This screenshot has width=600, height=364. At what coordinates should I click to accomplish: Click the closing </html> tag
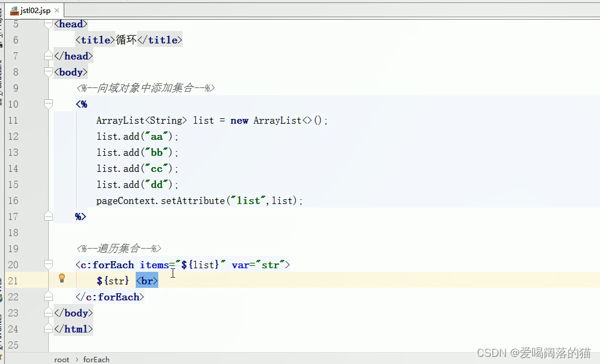tap(73, 330)
